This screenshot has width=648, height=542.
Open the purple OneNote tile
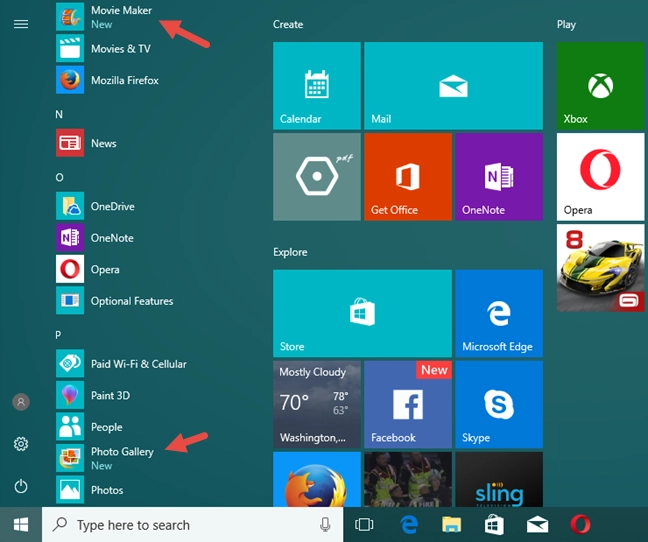pyautogui.click(x=499, y=177)
